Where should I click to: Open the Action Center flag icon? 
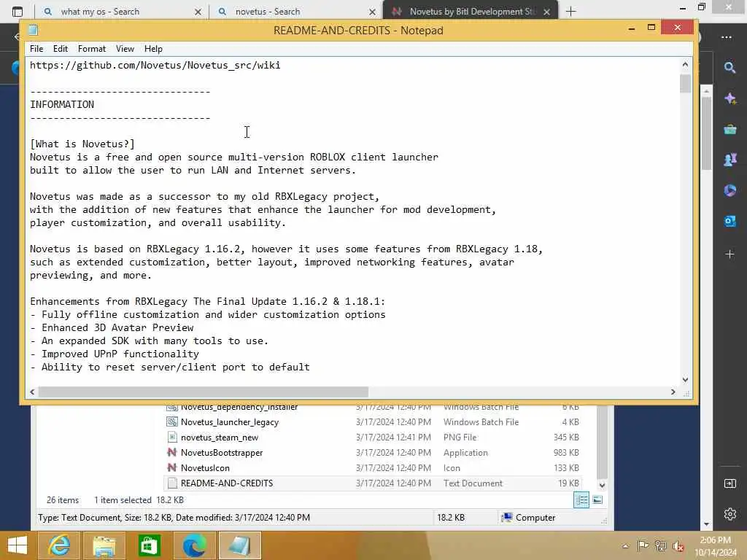pos(643,545)
